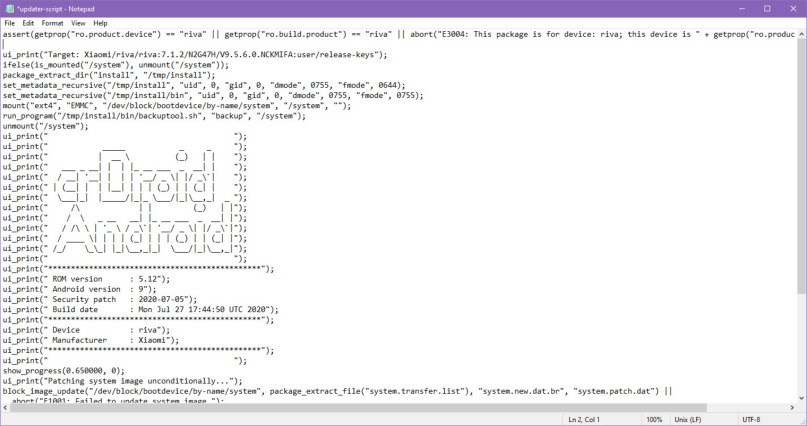Viewport: 807px width, 426px height.
Task: Click the Notepad icon in the title bar
Action: 9,8
